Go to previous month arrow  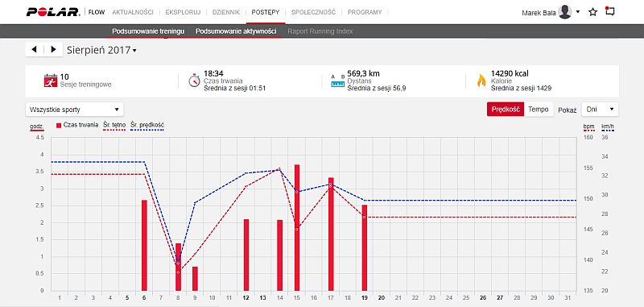pos(34,49)
